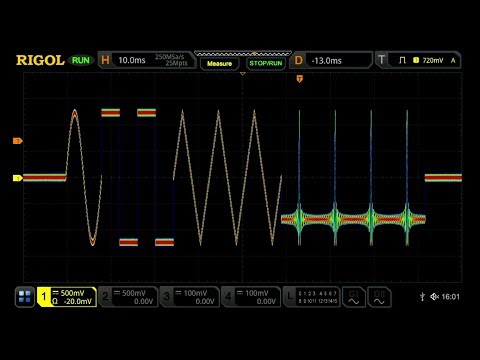Click the USB connection status icon
The height and width of the screenshot is (360, 480).
(x=422, y=296)
